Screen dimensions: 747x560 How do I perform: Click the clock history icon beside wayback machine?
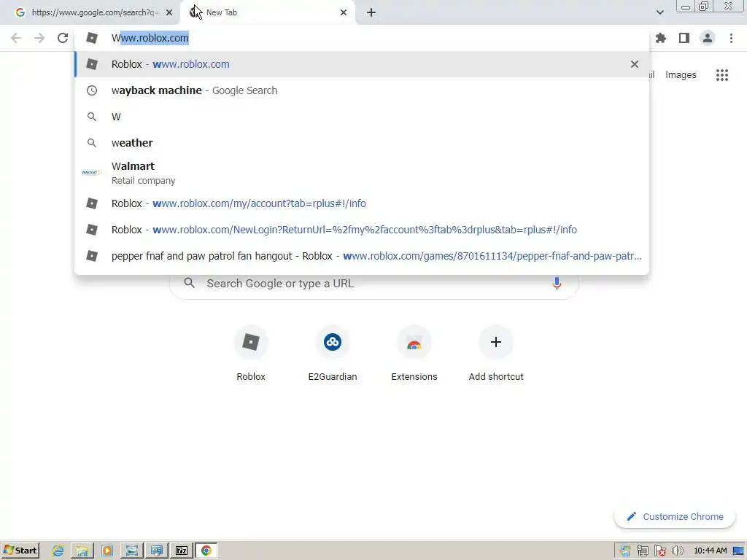91,90
